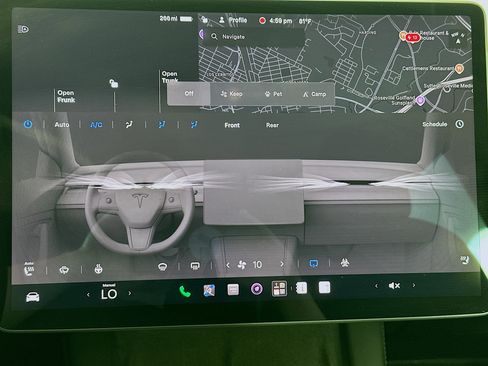Toggle face-level airflow vent icon

pos(162,125)
